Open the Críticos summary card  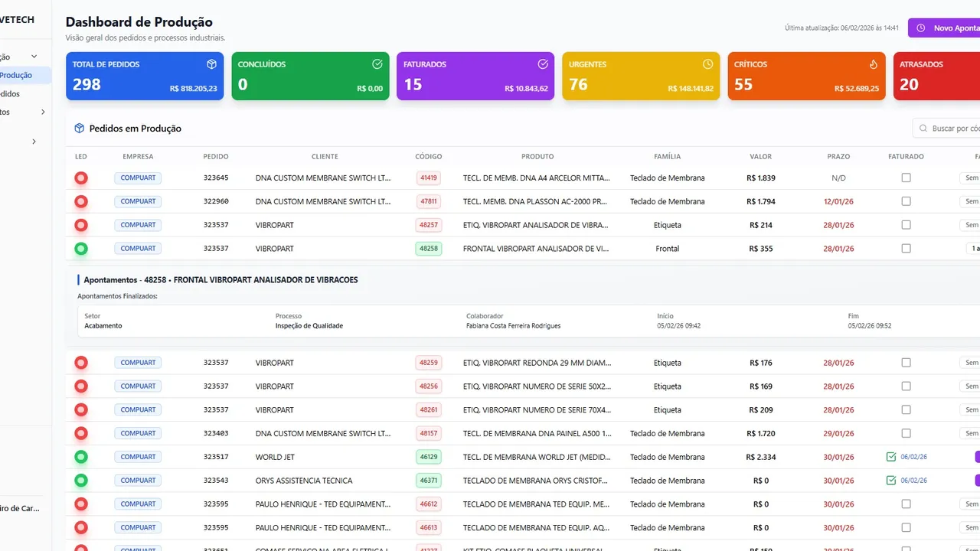[x=806, y=76]
